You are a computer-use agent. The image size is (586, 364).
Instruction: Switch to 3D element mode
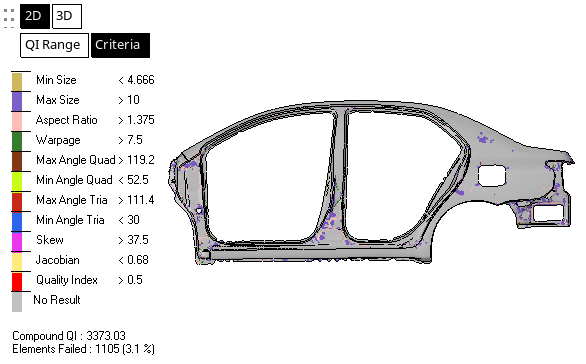point(67,16)
